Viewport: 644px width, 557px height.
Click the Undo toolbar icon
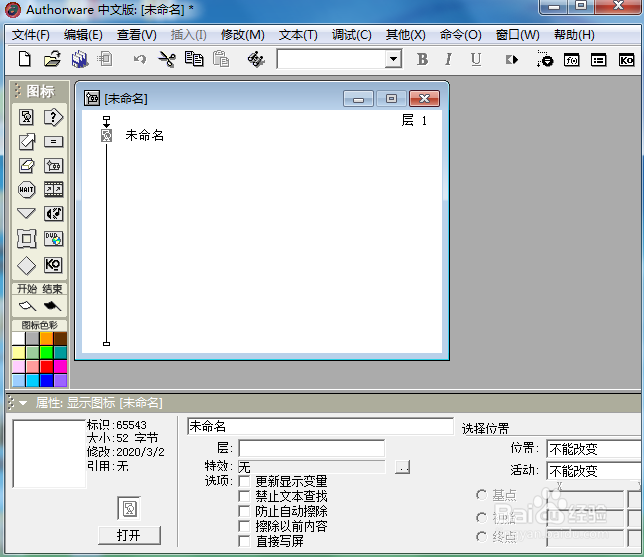(x=140, y=60)
